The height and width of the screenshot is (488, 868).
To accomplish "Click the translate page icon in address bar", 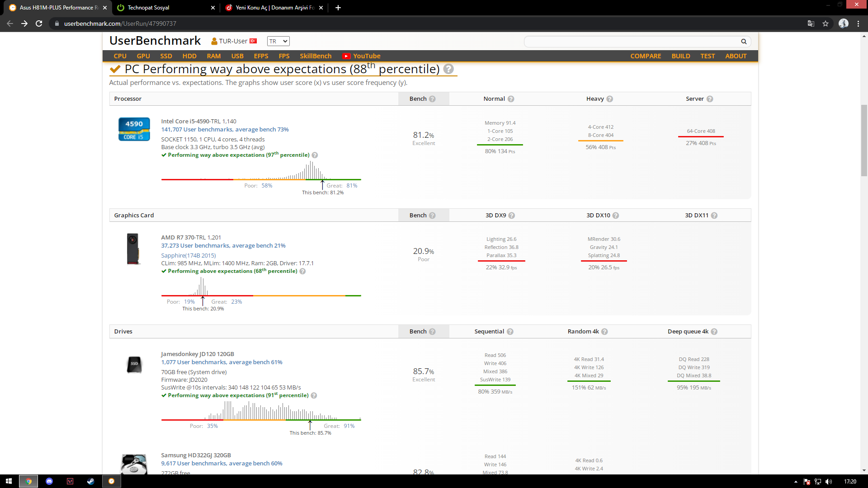I will [x=811, y=23].
